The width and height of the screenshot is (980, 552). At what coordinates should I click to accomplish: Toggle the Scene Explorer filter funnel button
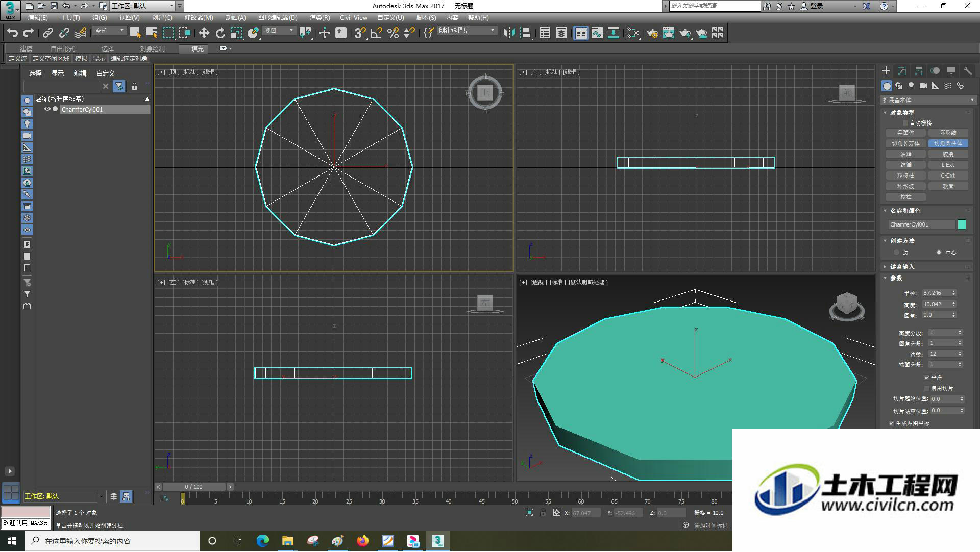pos(119,86)
